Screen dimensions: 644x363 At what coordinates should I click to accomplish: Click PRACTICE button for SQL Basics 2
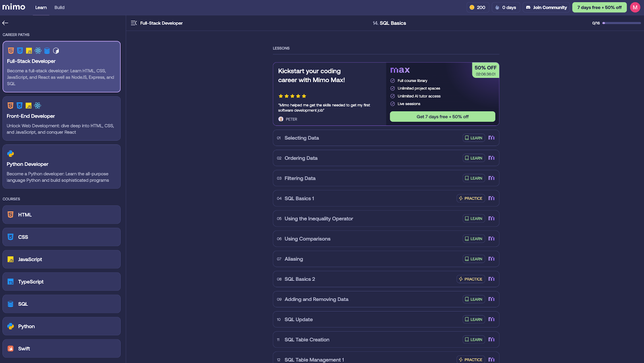[x=471, y=279]
